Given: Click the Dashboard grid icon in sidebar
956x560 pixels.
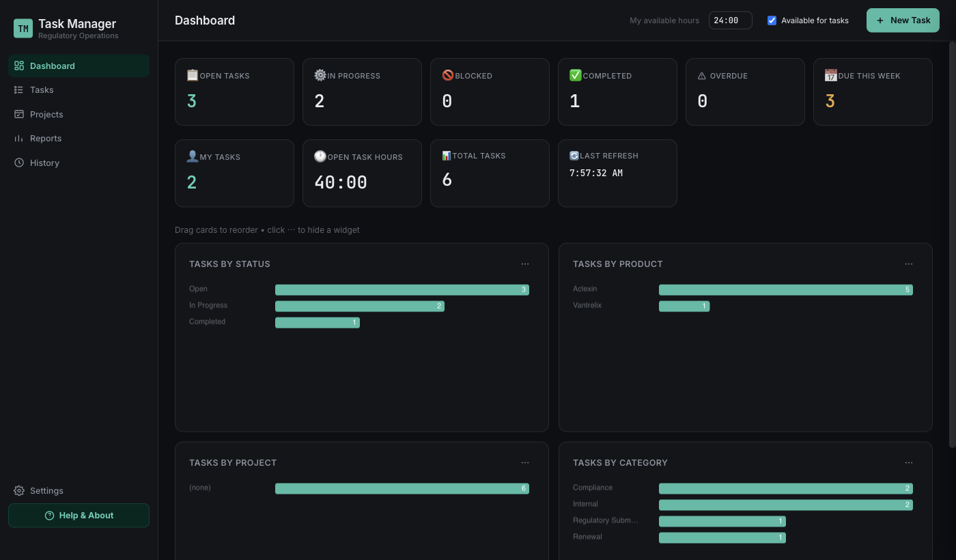Looking at the screenshot, I should tap(19, 66).
